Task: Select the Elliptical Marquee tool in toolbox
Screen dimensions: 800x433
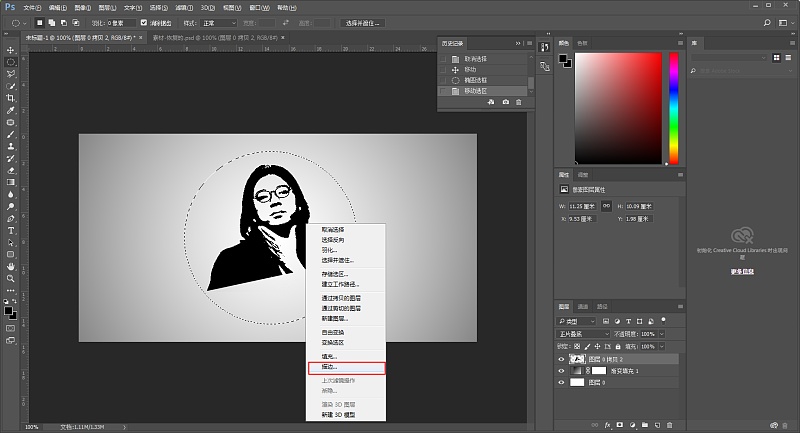Action: click(10, 62)
